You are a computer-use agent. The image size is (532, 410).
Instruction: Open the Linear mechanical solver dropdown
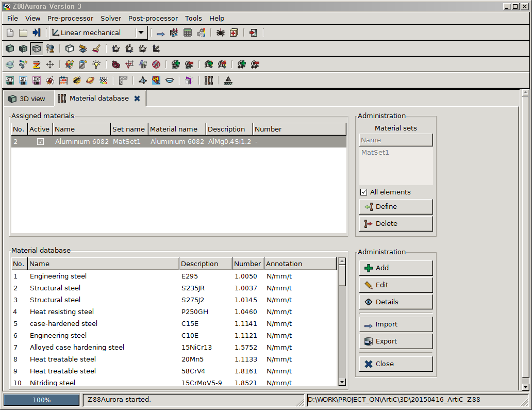(140, 32)
